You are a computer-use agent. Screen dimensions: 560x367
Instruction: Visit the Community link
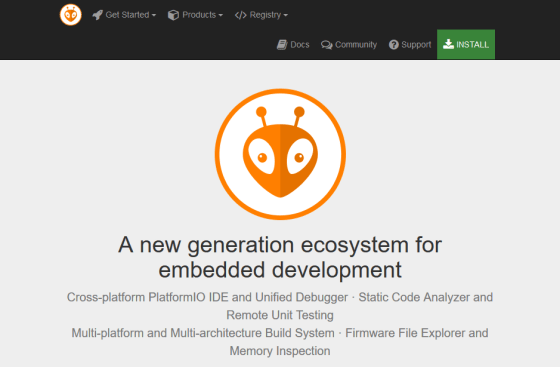[356, 45]
